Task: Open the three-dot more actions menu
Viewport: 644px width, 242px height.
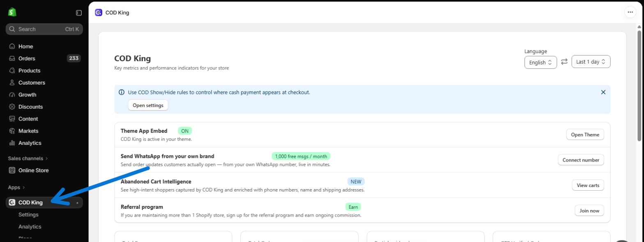Action: tap(630, 12)
